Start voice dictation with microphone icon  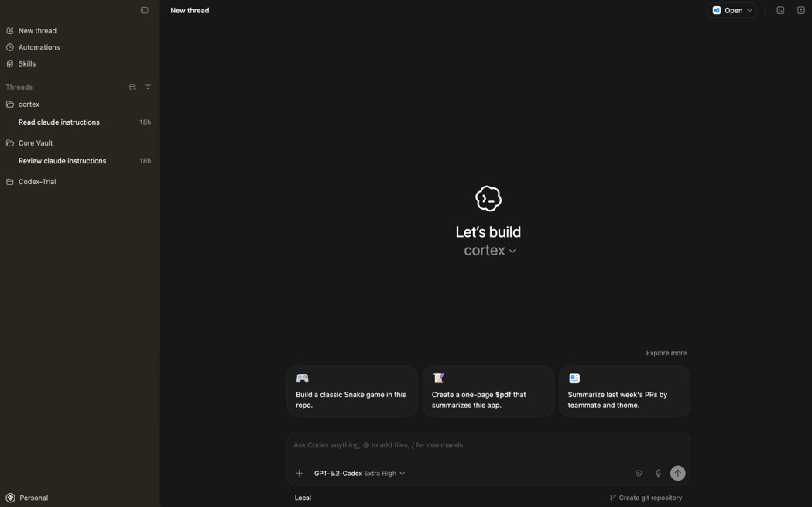click(x=658, y=474)
